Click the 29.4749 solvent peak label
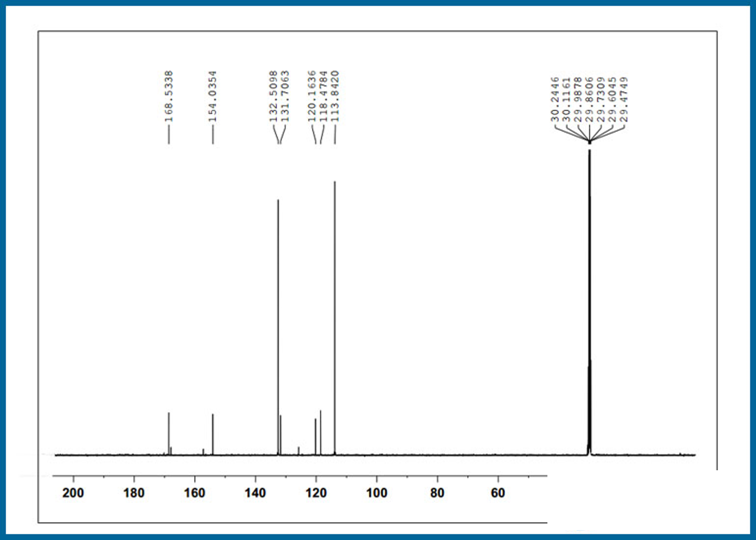Viewport: 756px width, 540px height. click(624, 100)
